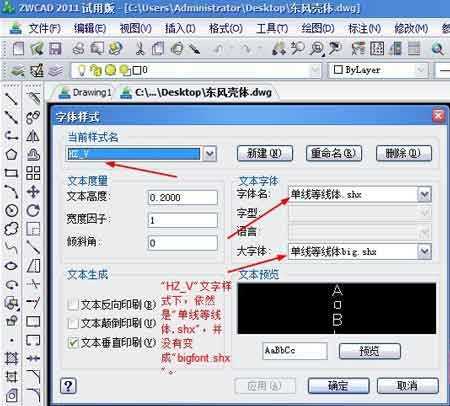Viewport: 450px width, 406px height.
Task: Click the 删除(D) button
Action: tap(404, 153)
